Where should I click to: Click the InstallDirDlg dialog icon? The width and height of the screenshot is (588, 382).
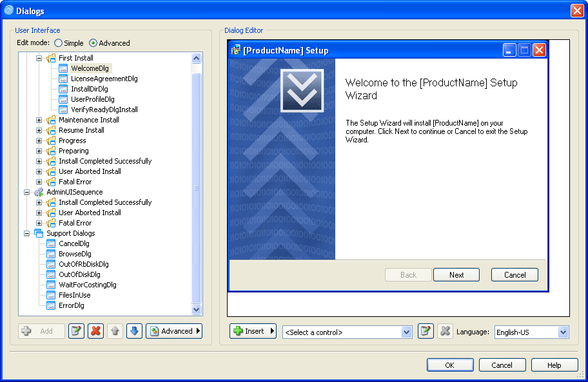(x=63, y=89)
